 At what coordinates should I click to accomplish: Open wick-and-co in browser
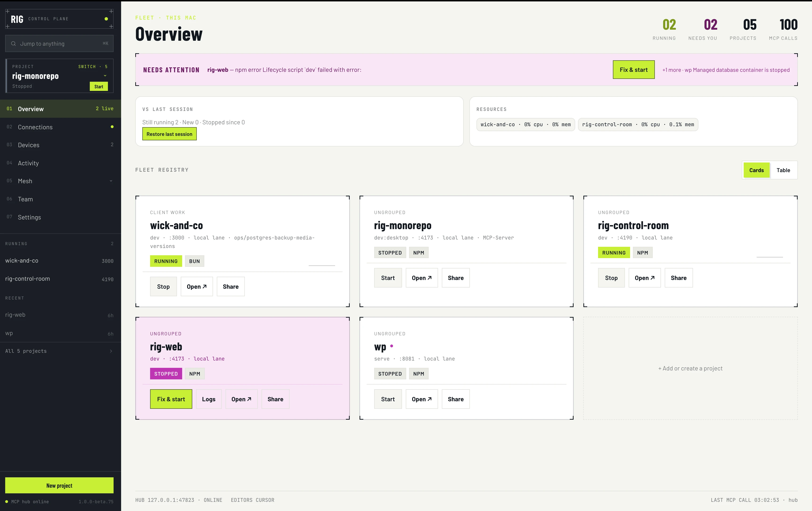[197, 287]
